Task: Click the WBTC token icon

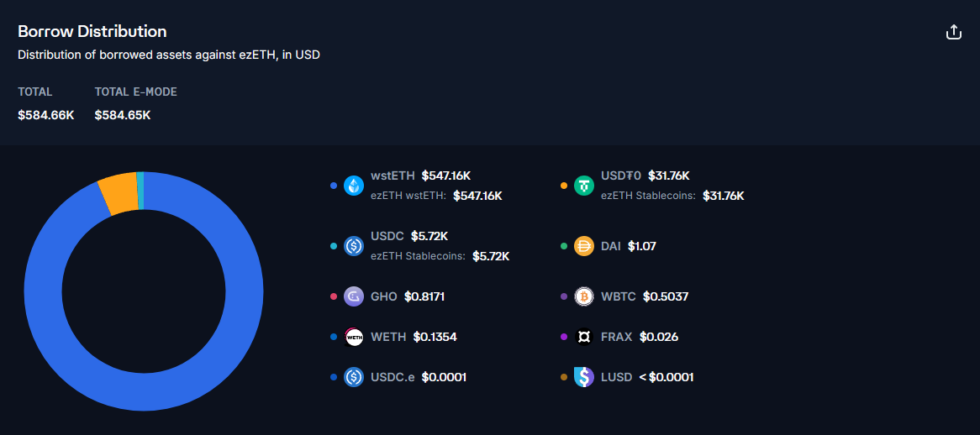Action: coord(584,296)
